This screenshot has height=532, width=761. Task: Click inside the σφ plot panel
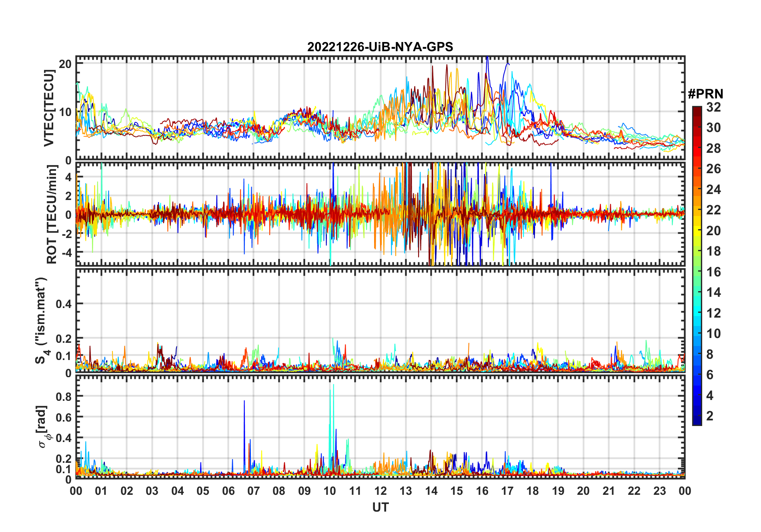click(x=380, y=427)
